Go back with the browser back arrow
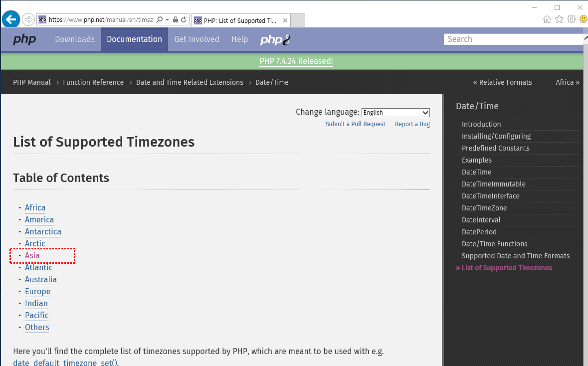The image size is (588, 366). point(11,19)
